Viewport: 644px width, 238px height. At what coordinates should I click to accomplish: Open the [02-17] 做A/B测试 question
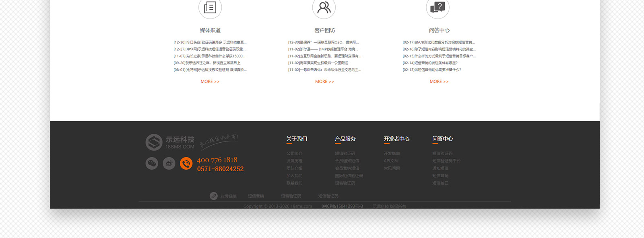pyautogui.click(x=439, y=42)
